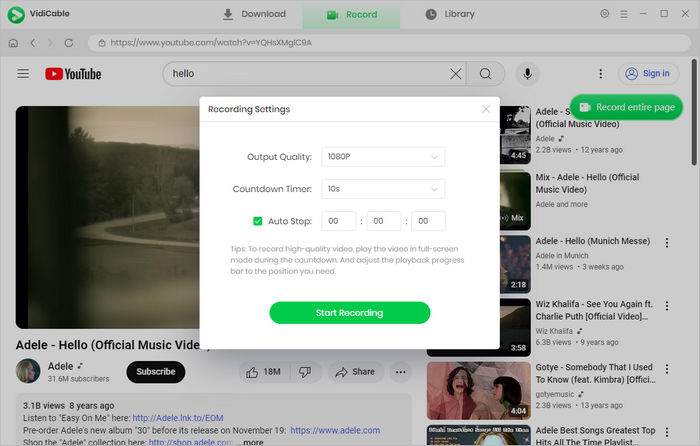Viewport: 700px width, 446px height.
Task: Search with voice microphone icon
Action: pyautogui.click(x=527, y=74)
